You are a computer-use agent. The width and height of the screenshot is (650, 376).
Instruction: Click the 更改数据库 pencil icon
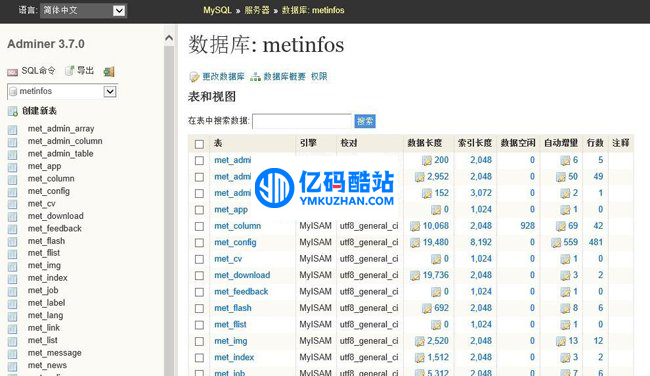(194, 77)
